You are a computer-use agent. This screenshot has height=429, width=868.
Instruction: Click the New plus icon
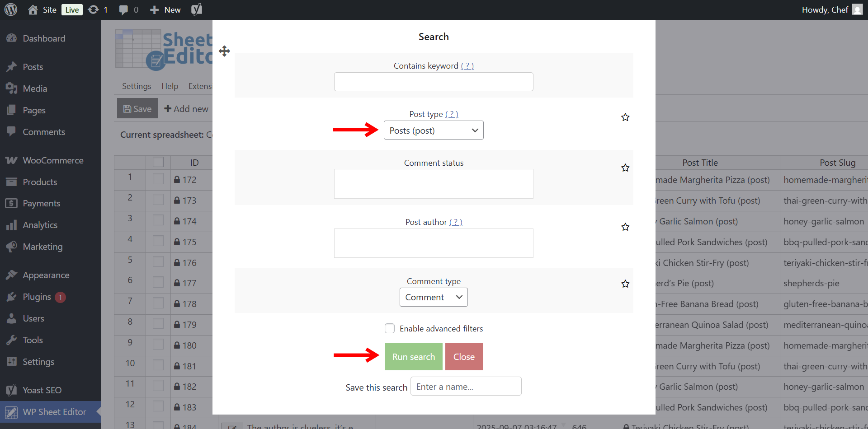click(x=154, y=10)
